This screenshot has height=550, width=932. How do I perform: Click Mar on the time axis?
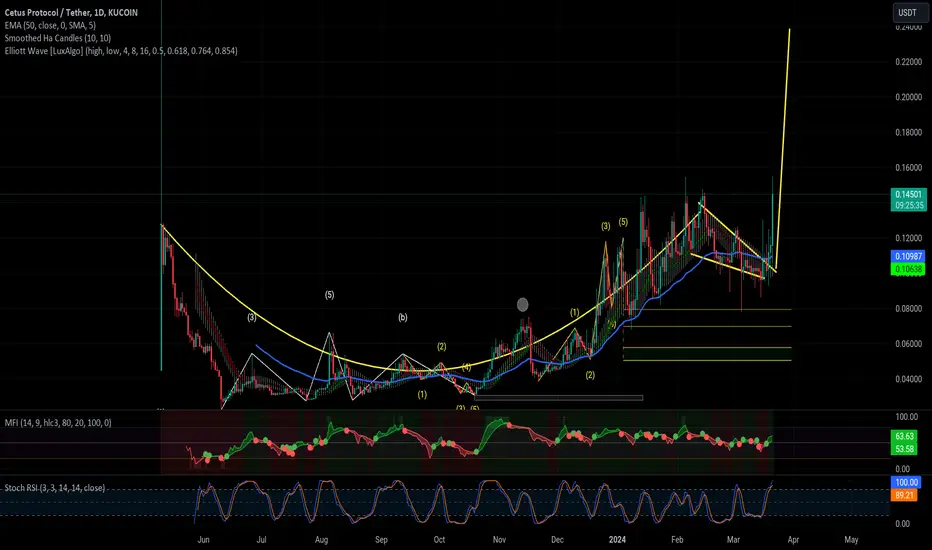733,540
